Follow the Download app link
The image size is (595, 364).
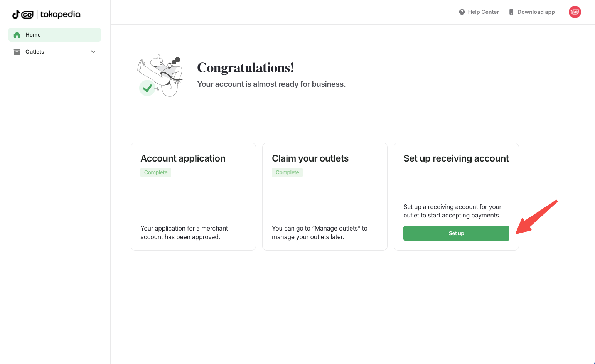(536, 12)
